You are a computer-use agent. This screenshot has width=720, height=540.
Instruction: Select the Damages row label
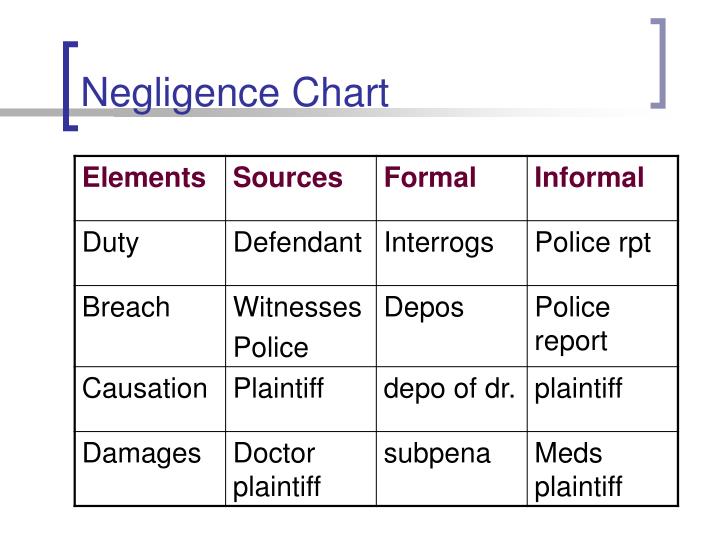click(142, 453)
